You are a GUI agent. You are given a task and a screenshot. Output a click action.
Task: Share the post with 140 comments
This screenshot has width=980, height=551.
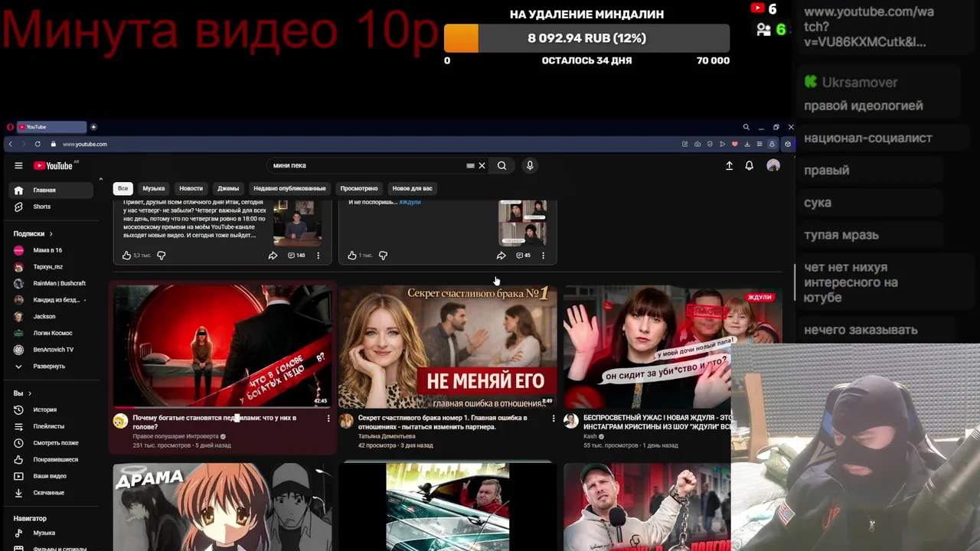273,256
